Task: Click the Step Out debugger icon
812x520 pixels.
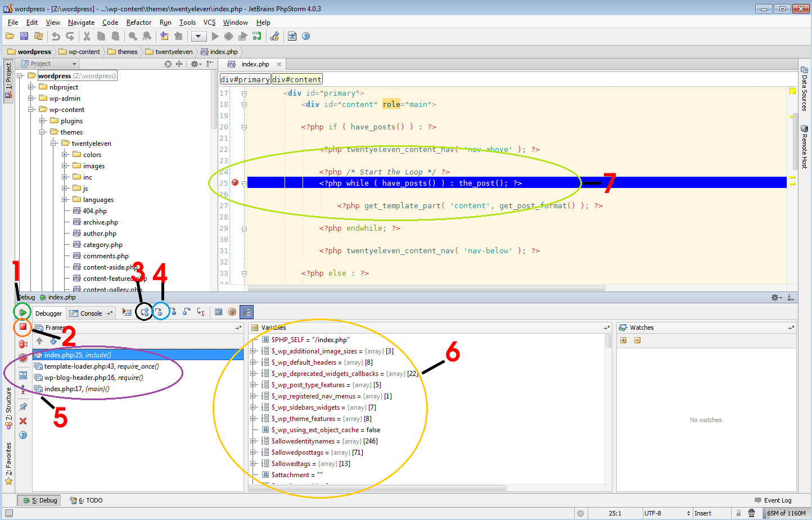Action: tap(187, 312)
